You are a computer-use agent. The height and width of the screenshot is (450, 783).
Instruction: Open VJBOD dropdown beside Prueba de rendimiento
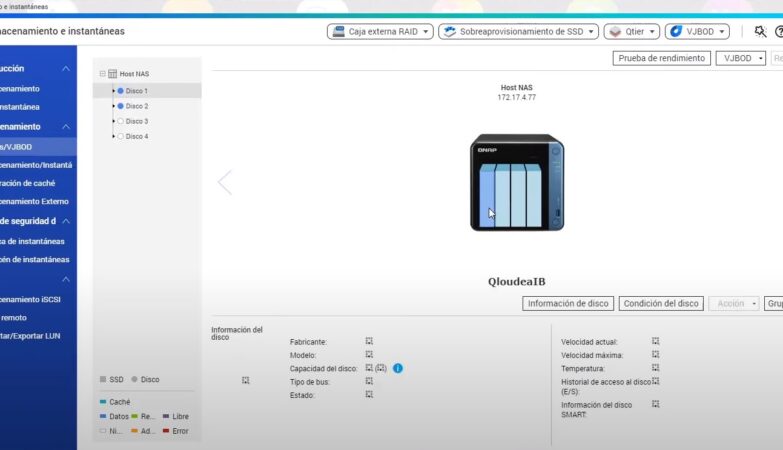pos(741,58)
